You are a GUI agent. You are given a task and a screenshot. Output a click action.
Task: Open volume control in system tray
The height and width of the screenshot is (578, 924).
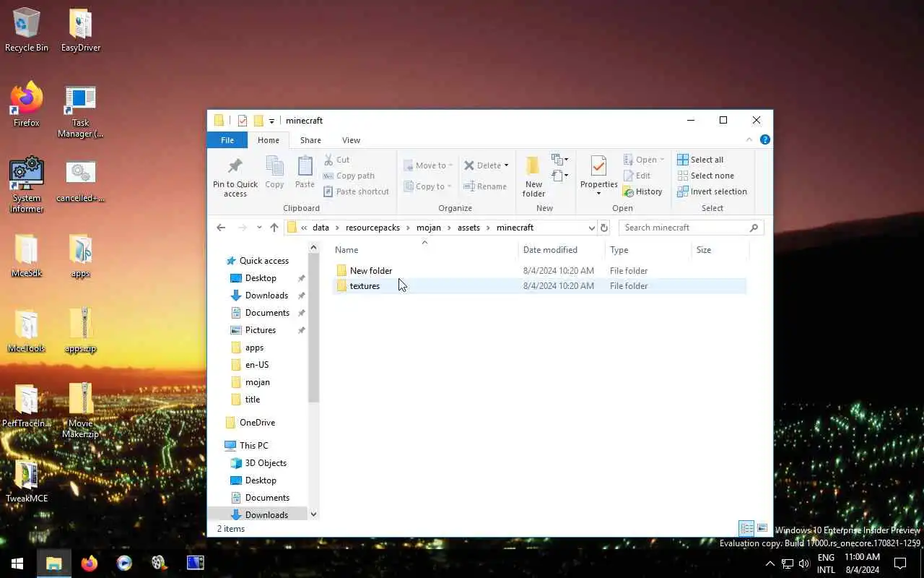[804, 564]
